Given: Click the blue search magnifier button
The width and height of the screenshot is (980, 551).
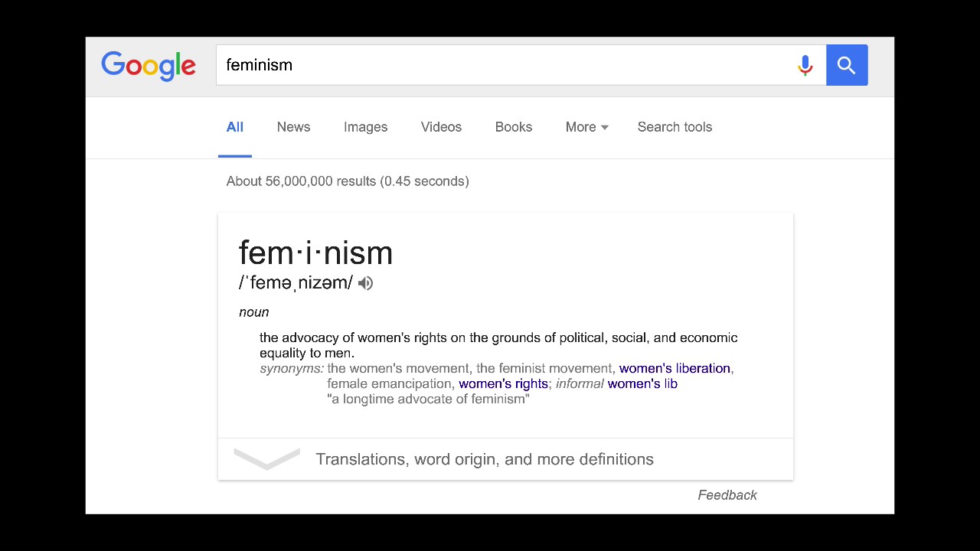Looking at the screenshot, I should (x=847, y=65).
